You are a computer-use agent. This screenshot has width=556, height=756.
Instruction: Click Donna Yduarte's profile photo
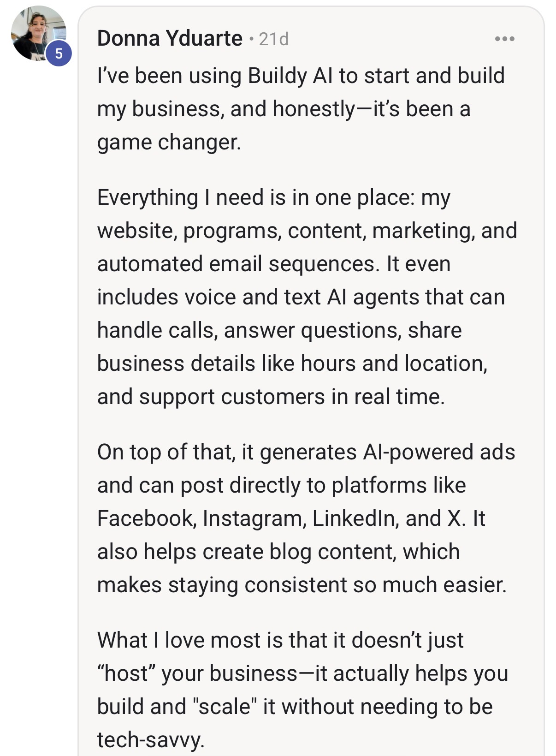[x=39, y=34]
